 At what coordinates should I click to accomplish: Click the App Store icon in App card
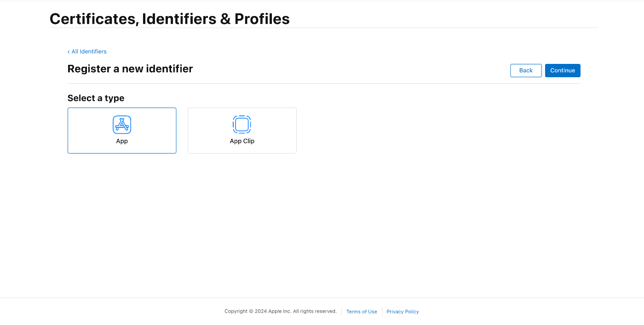[x=122, y=125]
